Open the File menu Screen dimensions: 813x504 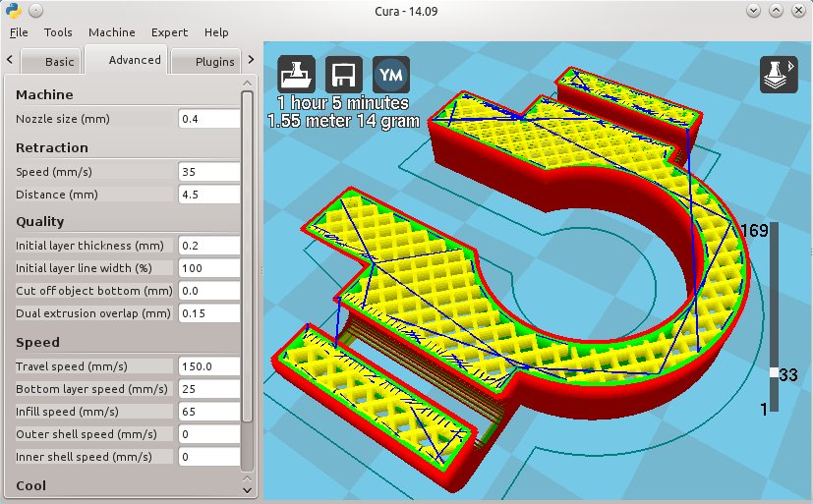[x=19, y=32]
